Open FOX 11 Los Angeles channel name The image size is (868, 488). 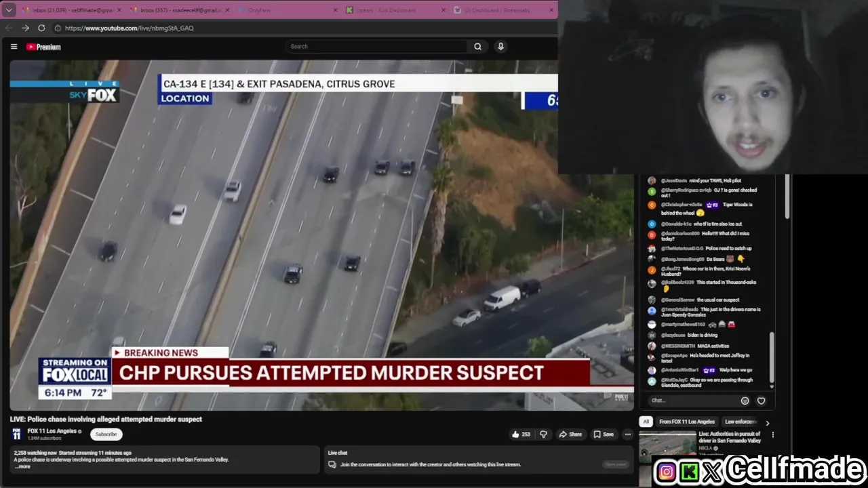point(52,431)
